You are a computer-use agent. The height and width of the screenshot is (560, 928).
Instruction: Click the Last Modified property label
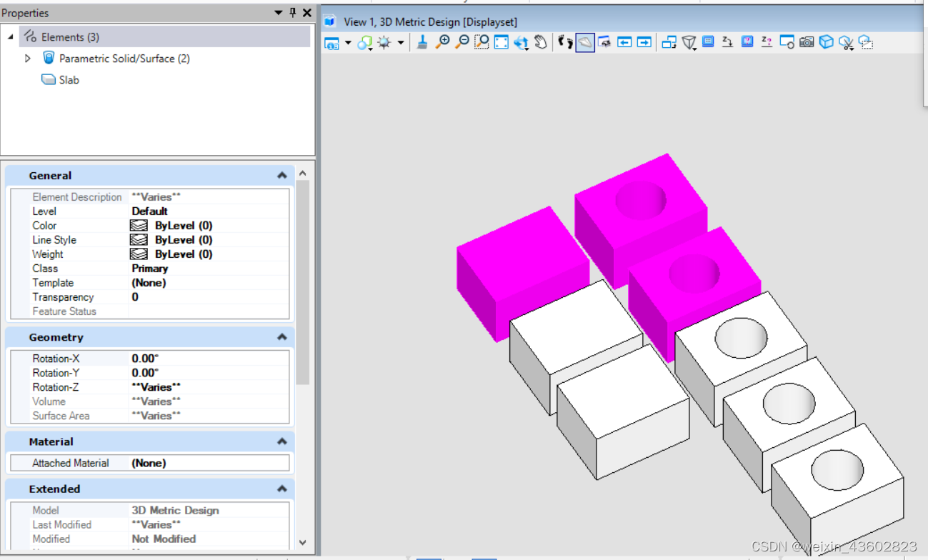point(61,525)
